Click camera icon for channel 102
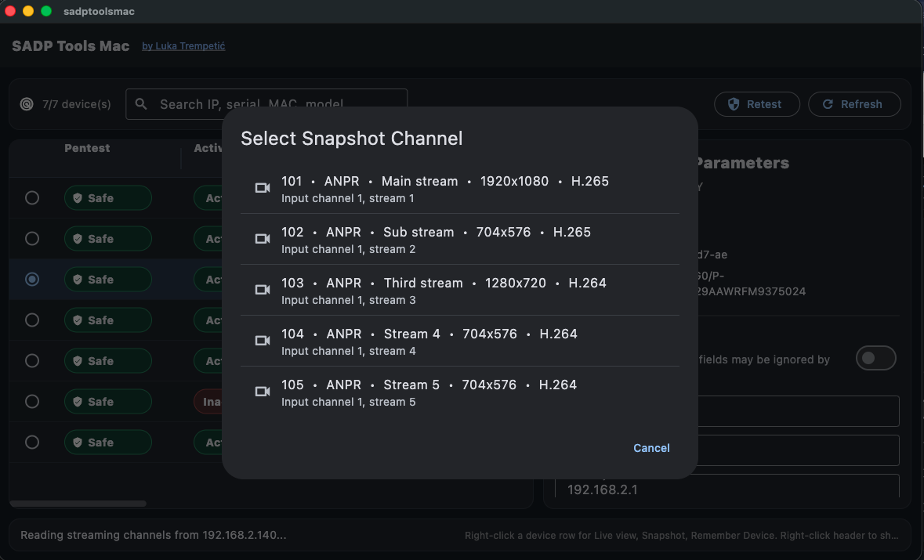The image size is (924, 560). 263,238
